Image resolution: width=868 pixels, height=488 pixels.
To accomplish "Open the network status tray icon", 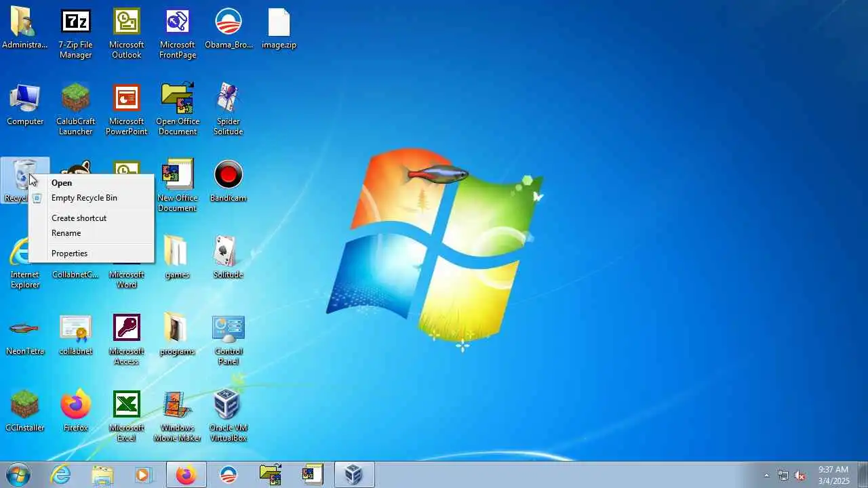I will pos(783,475).
